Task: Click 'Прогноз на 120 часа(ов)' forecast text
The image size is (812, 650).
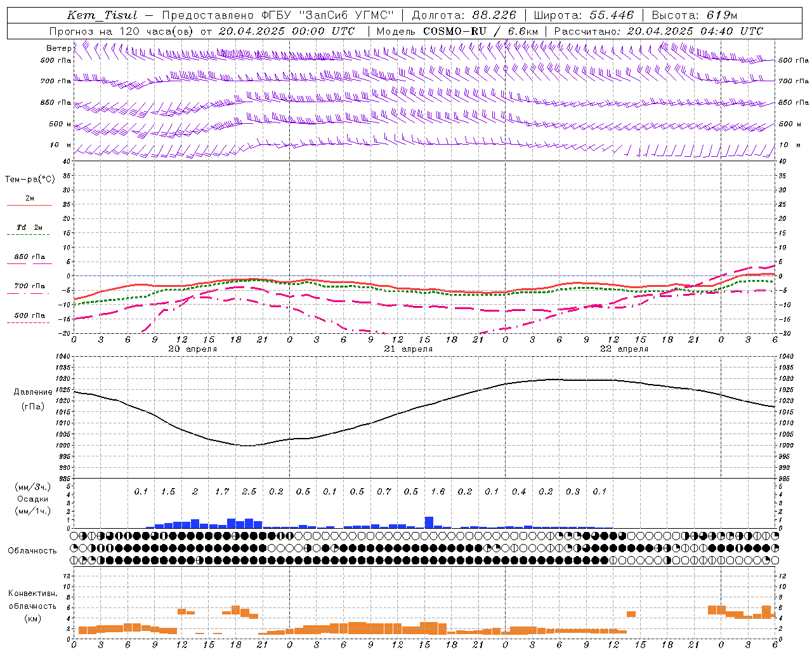Action: point(122,31)
